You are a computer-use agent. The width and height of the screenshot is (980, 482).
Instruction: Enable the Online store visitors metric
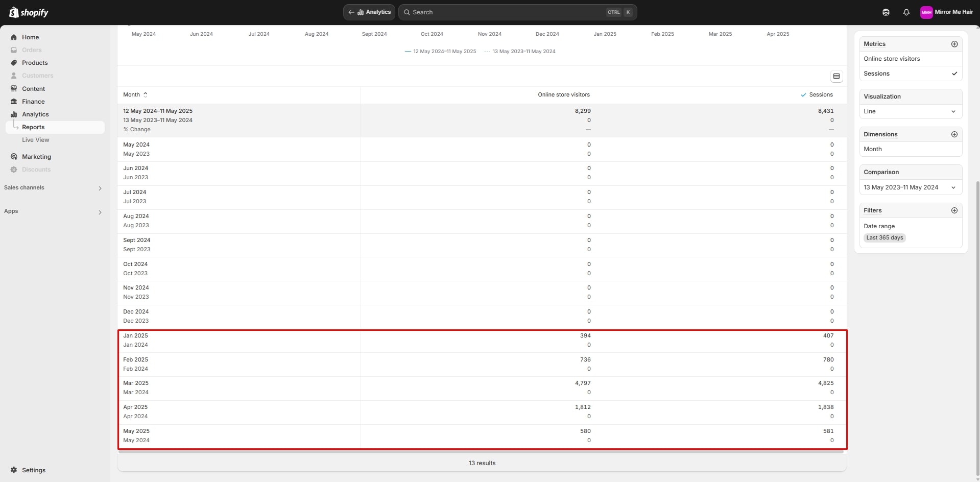892,59
